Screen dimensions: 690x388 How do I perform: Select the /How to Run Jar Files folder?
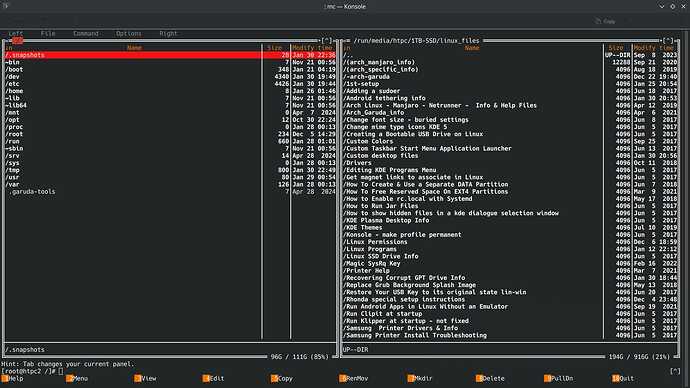(x=510, y=206)
